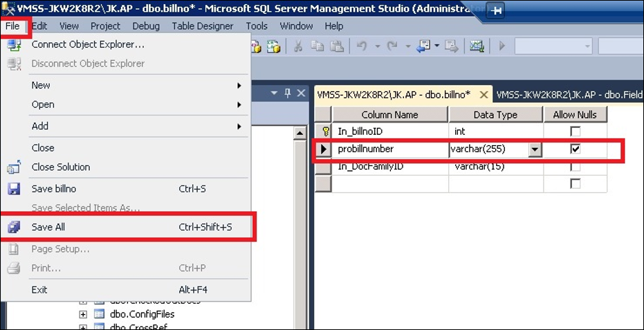This screenshot has width=644, height=330.
Task: Open the varchar(255) data type dropdown
Action: click(x=534, y=149)
